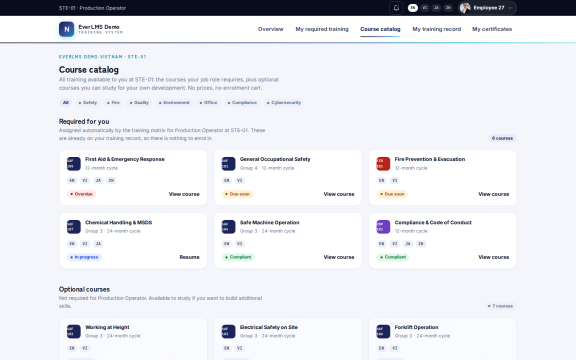
Task: Select the Course catalog tab
Action: coord(380,29)
